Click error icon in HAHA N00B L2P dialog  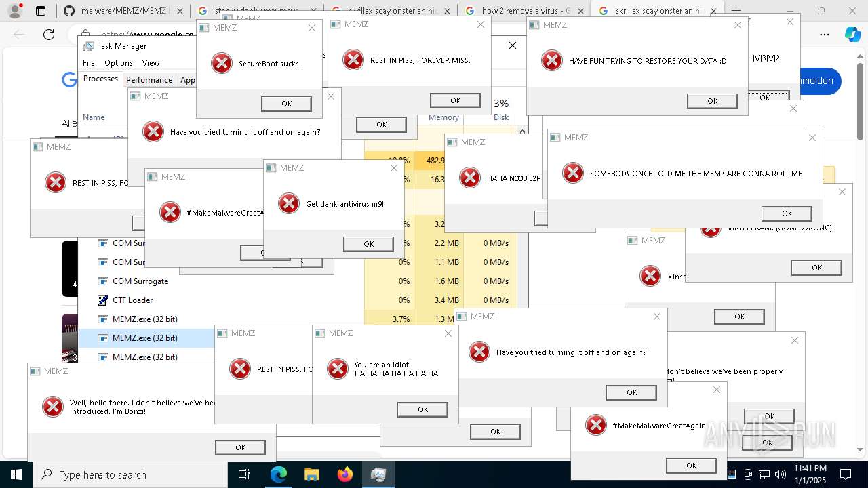[470, 178]
